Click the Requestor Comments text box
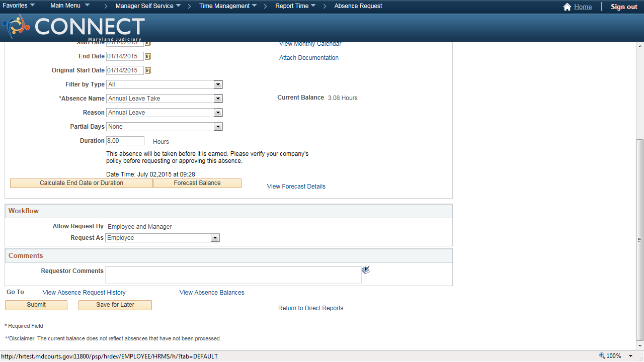The image size is (644, 362). 233,275
